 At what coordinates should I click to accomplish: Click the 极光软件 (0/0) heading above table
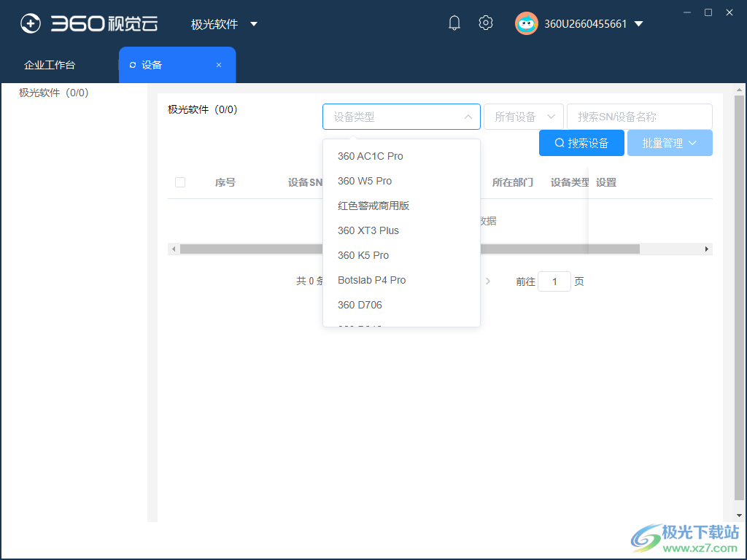[x=203, y=109]
